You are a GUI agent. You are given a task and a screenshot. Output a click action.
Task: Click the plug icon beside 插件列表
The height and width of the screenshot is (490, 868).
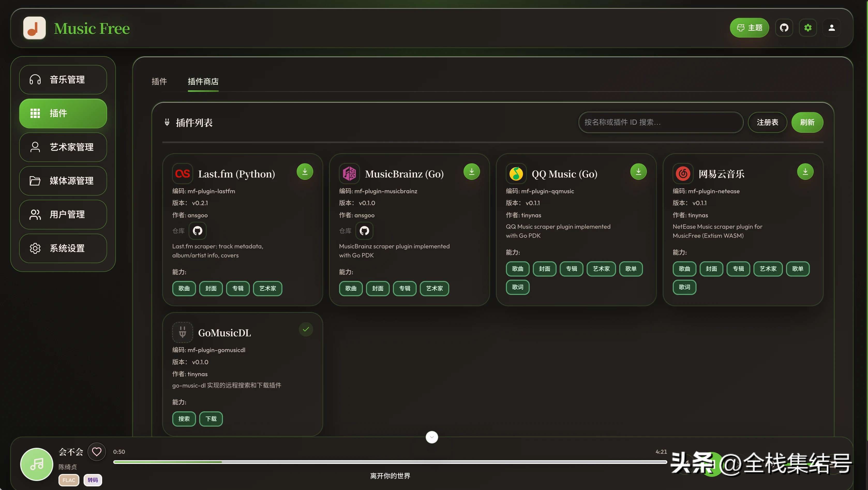pos(167,122)
